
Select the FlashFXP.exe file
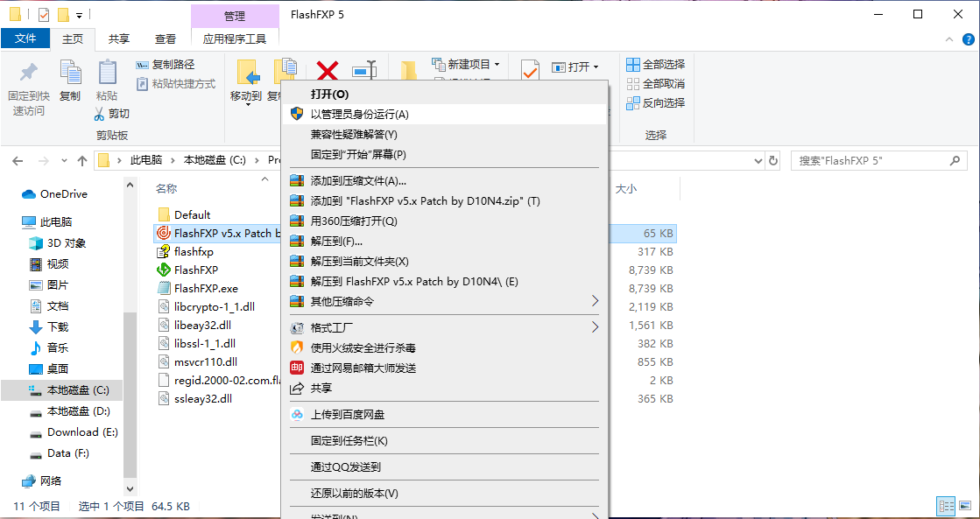(198, 289)
